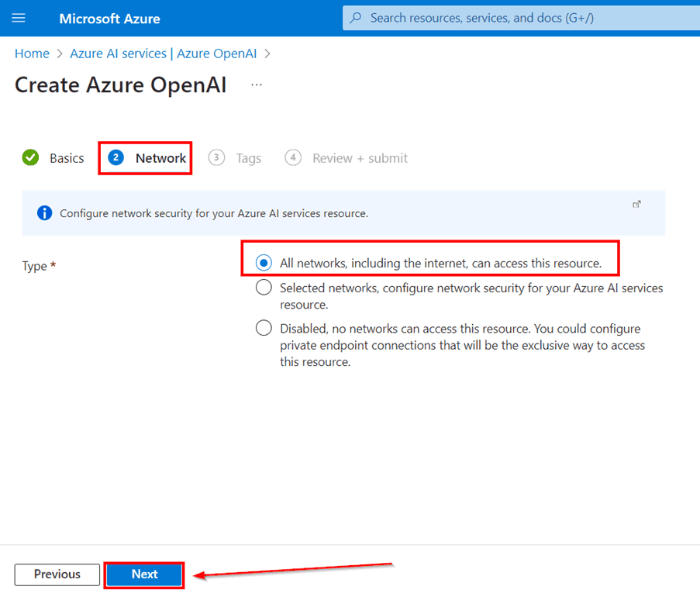700x590 pixels.
Task: Select the Selected networks radio option
Action: pyautogui.click(x=264, y=288)
